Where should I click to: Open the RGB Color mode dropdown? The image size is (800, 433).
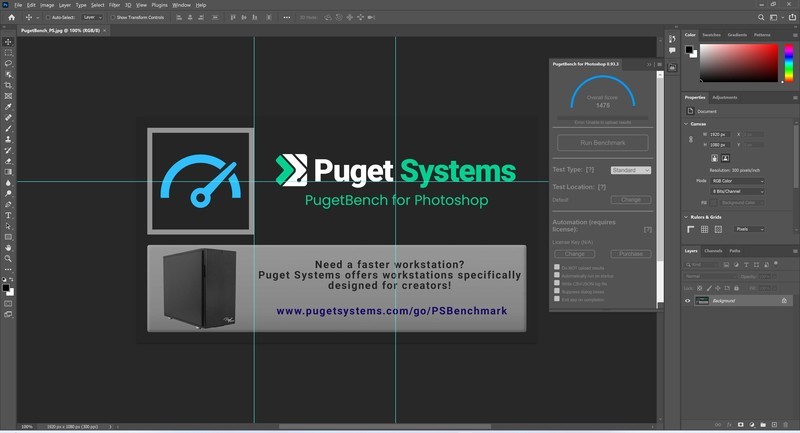738,181
